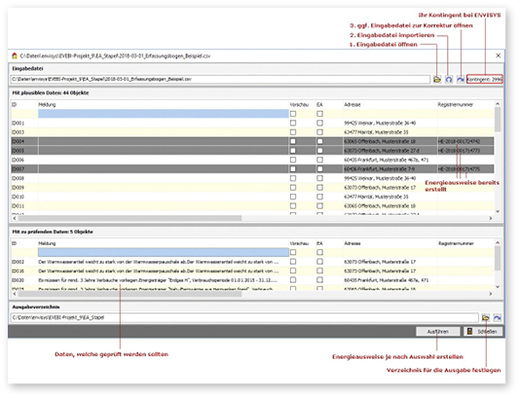Focus the blue Meldung filter field in the to-check table

point(163,252)
